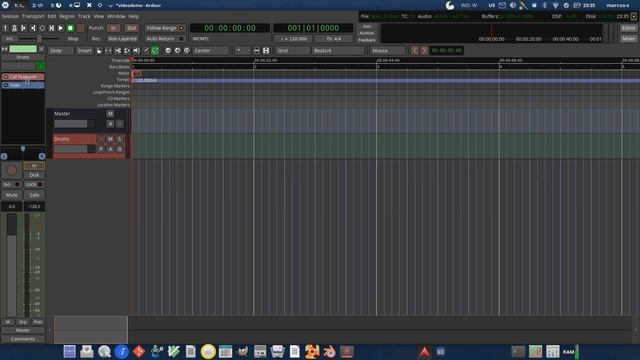Toggle Punch Out

coord(131,28)
